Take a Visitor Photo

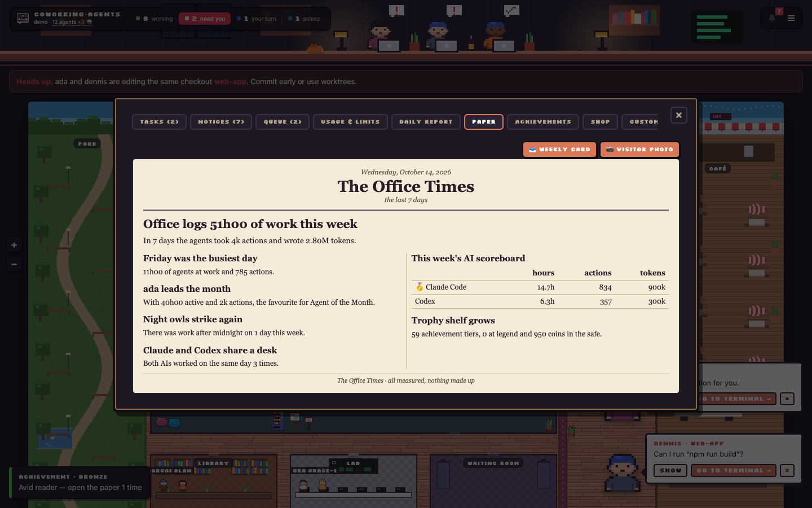point(639,150)
